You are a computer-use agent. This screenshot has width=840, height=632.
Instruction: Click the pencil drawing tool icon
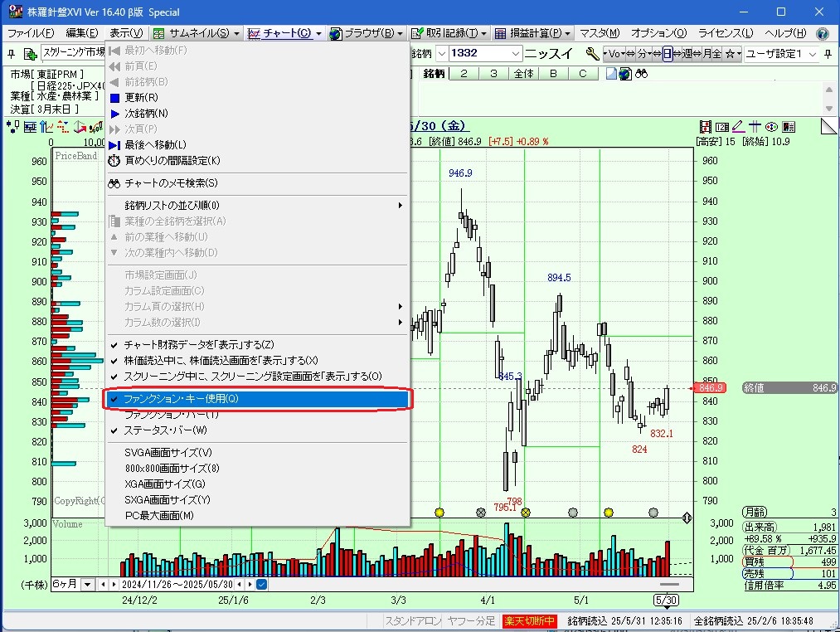738,127
